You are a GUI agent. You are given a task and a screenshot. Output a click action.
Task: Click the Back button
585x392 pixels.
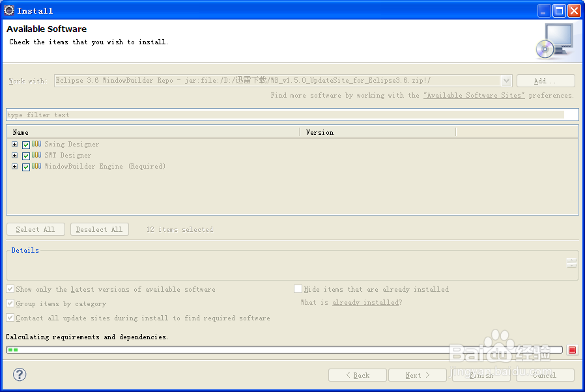358,375
